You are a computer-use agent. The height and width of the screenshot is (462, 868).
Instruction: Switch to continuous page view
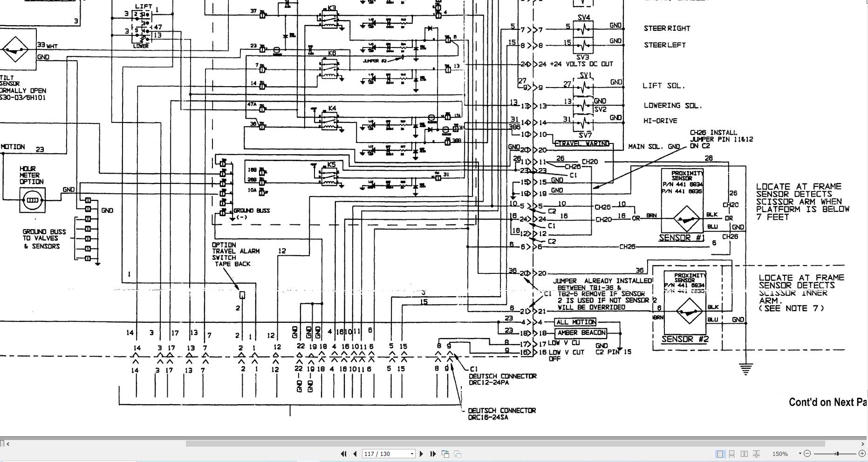732,454
